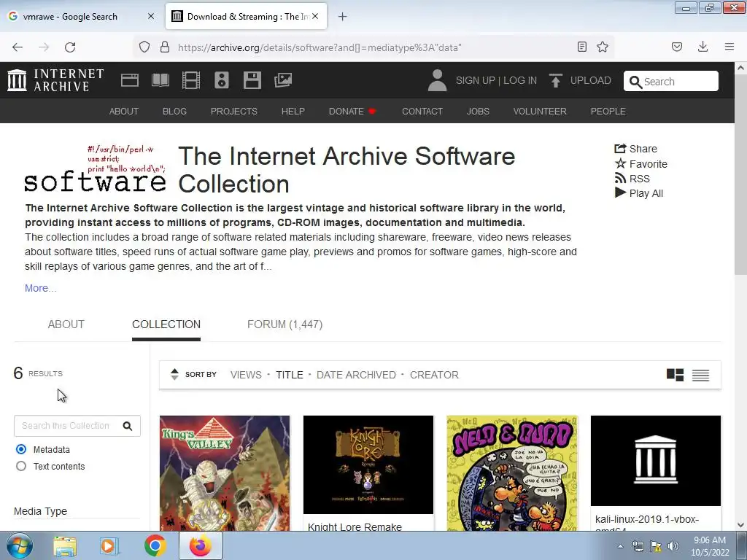Switch to the ABOUT tab

pos(66,324)
